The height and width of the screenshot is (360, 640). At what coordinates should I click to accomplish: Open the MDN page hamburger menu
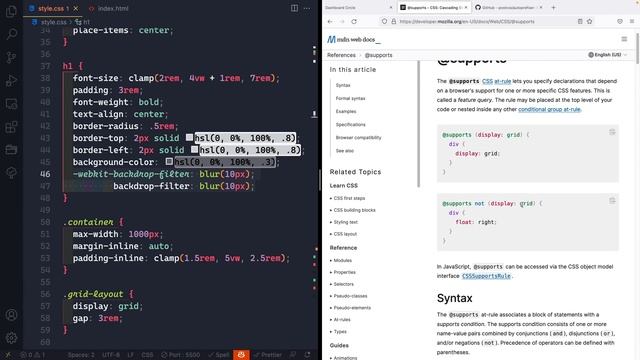coord(624,39)
